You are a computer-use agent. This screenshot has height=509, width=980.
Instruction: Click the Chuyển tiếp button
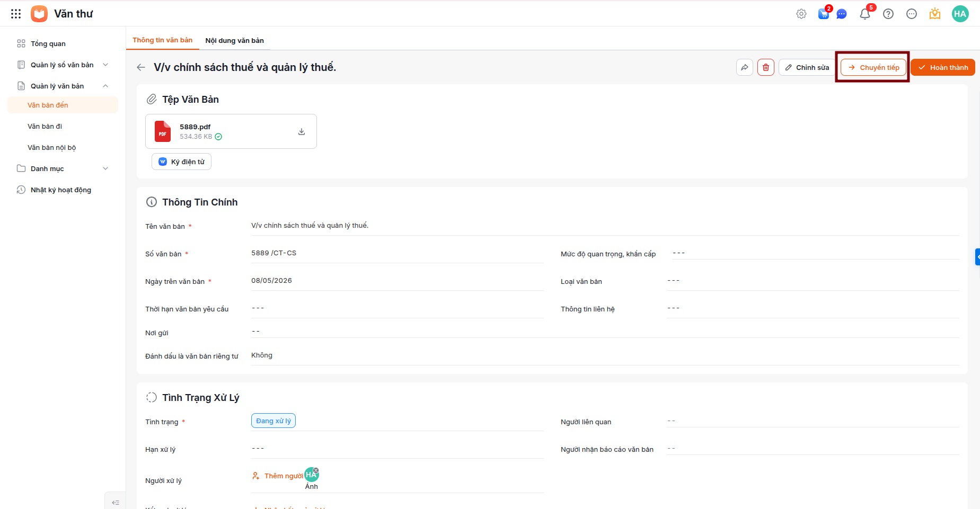point(873,67)
